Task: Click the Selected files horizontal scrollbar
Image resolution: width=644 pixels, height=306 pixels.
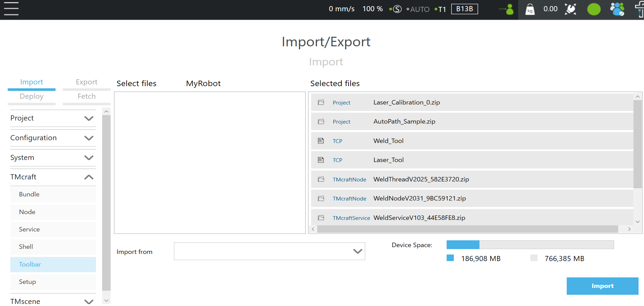Action: 467,229
